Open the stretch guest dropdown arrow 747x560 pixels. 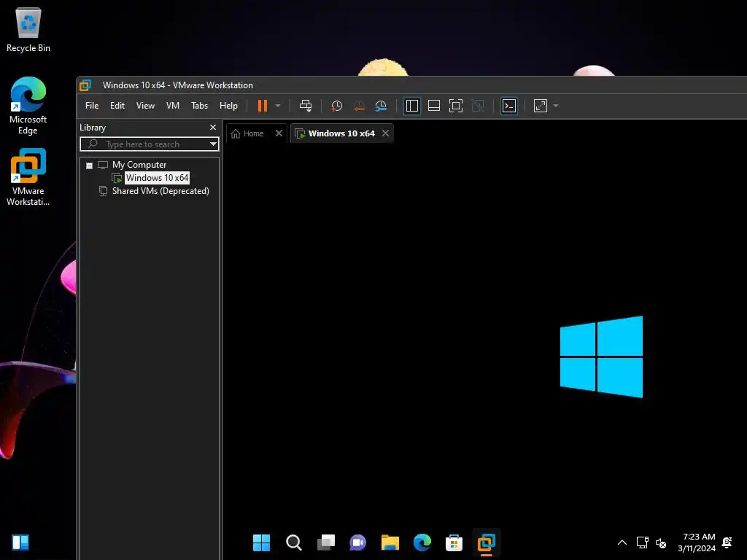pos(555,106)
